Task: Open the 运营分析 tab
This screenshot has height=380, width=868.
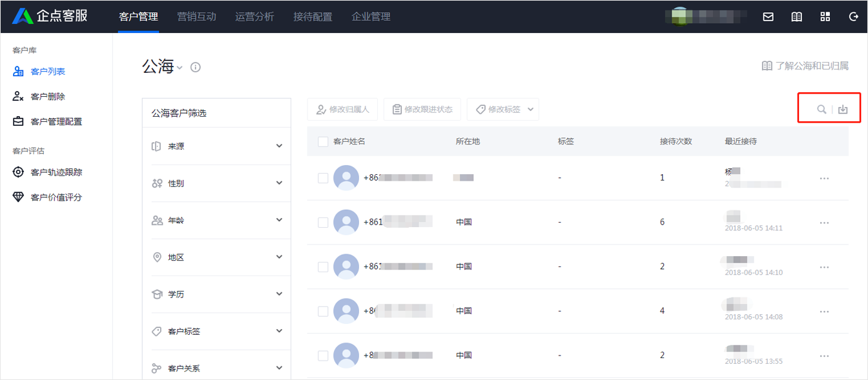Action: 254,17
